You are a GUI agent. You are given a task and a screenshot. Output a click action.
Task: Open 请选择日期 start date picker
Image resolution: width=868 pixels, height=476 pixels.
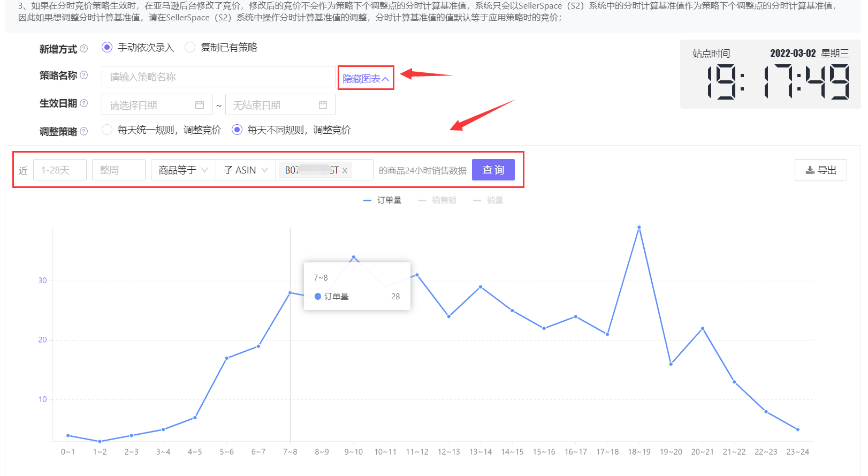tap(157, 105)
